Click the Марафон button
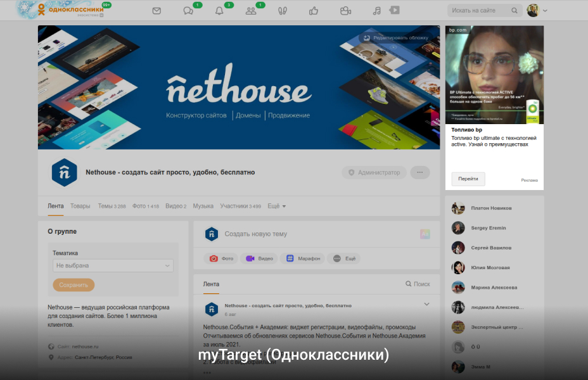588x380 pixels. pyautogui.click(x=303, y=258)
